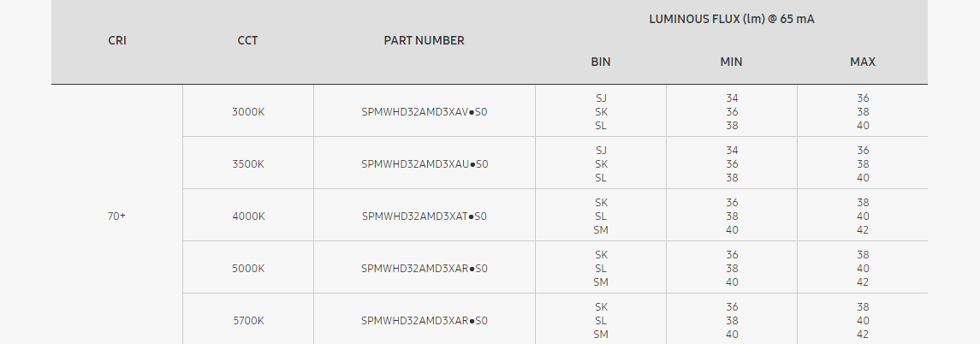Viewport: 980px width, 344px height.
Task: Select the BIN sub-header
Action: pos(601,62)
